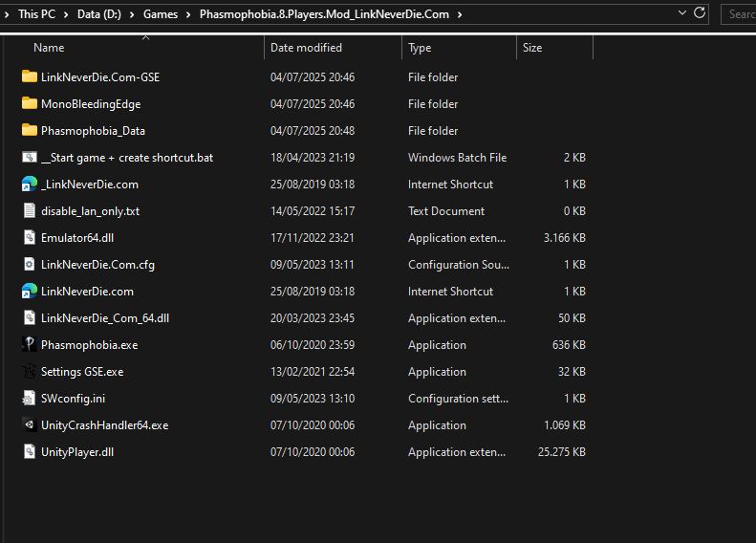Click the 1.069 KB size value
Image resolution: width=756 pixels, height=543 pixels.
pyautogui.click(x=565, y=425)
